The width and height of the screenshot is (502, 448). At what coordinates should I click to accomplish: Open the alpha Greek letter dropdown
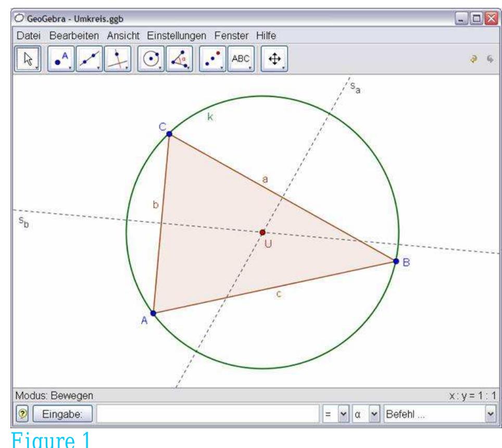374,414
